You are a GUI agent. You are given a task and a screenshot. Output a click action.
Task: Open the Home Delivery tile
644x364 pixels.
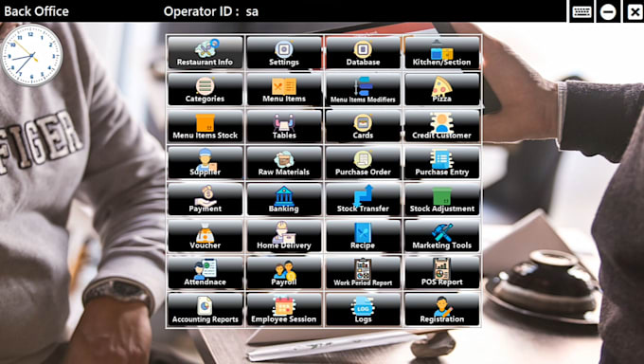point(284,236)
